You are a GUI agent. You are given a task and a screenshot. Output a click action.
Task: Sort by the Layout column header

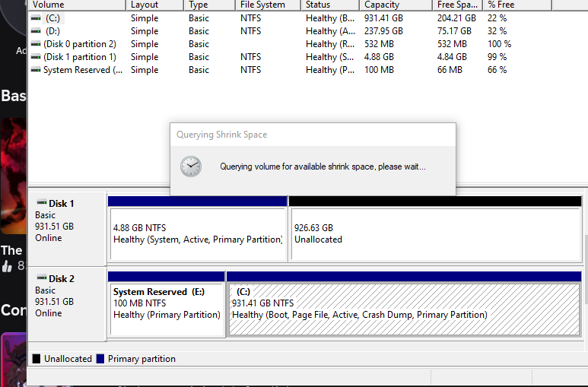click(x=154, y=5)
